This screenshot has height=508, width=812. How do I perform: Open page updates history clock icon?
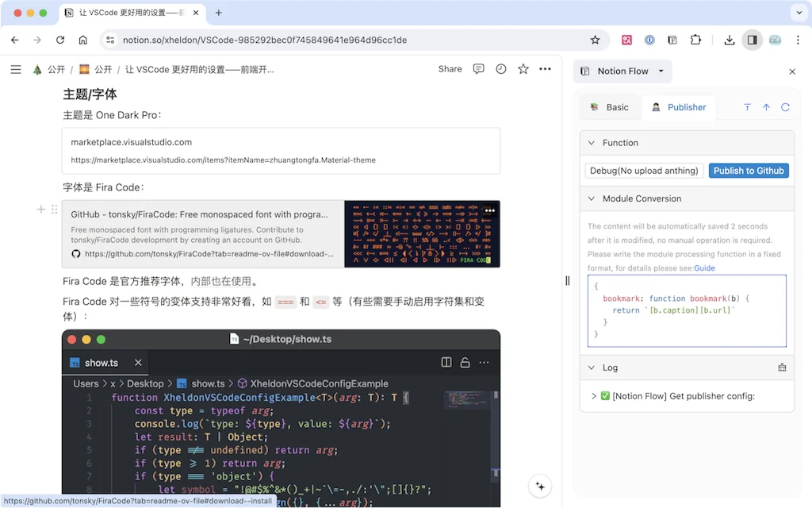[x=501, y=69]
